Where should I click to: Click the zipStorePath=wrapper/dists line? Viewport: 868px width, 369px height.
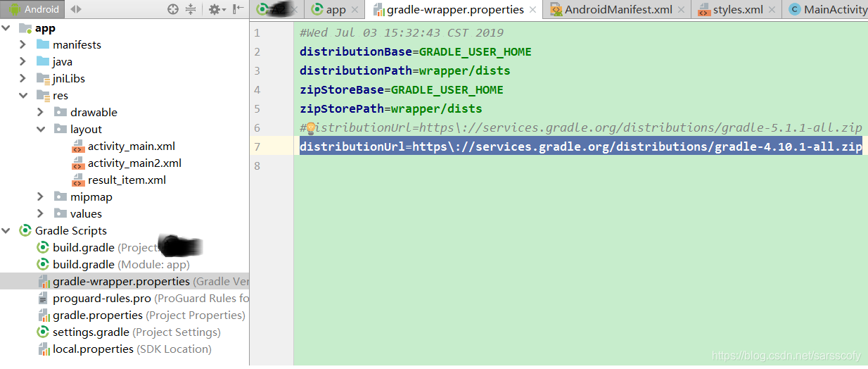coord(391,109)
